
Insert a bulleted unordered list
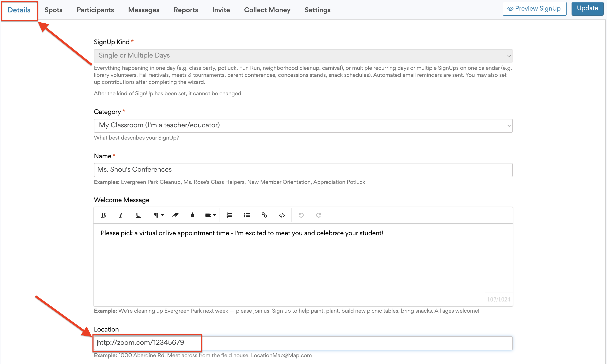[247, 215]
